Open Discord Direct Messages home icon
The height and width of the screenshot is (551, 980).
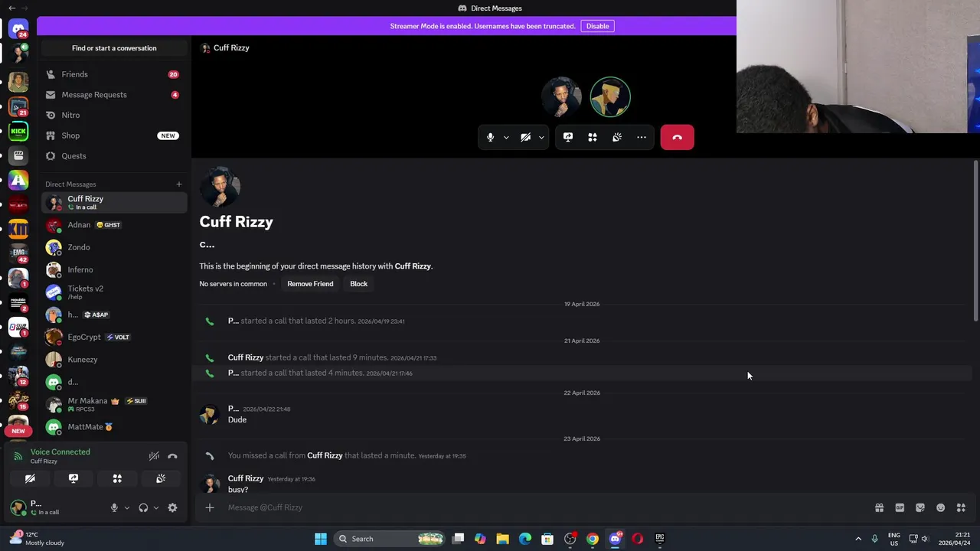(18, 29)
